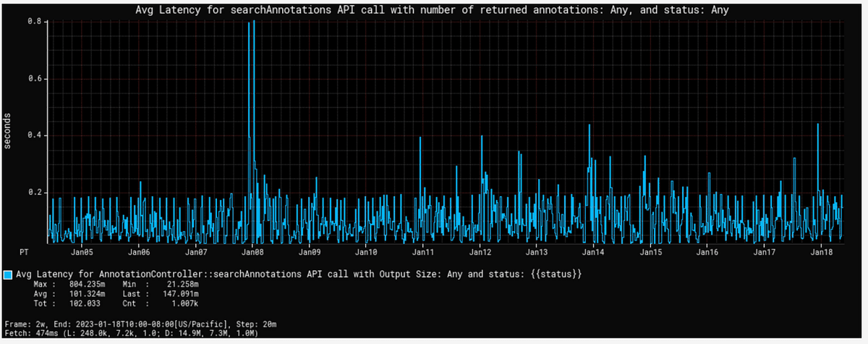The width and height of the screenshot is (868, 344).
Task: Click the 0.4 y-axis value
Action: coord(36,135)
